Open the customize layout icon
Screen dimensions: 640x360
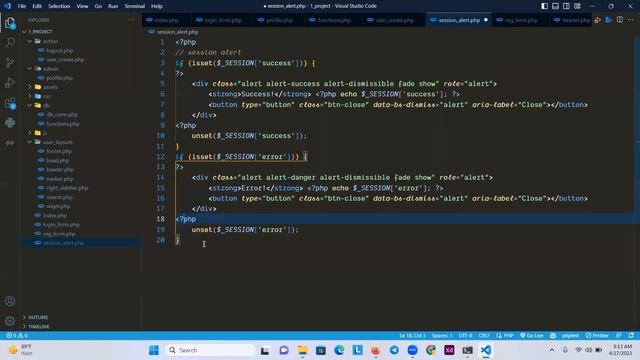click(577, 6)
